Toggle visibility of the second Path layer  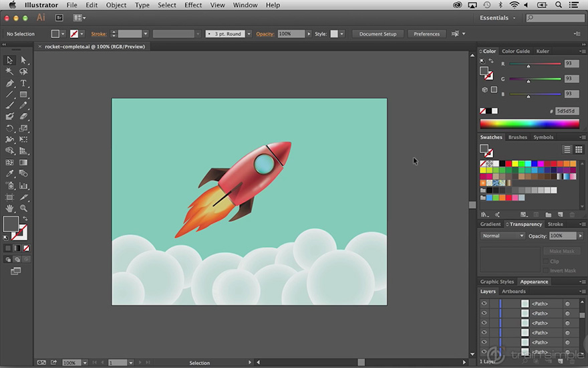coord(484,313)
